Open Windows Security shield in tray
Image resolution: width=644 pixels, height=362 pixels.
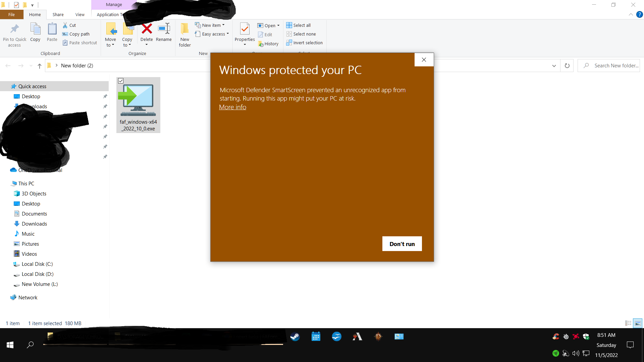586,337
